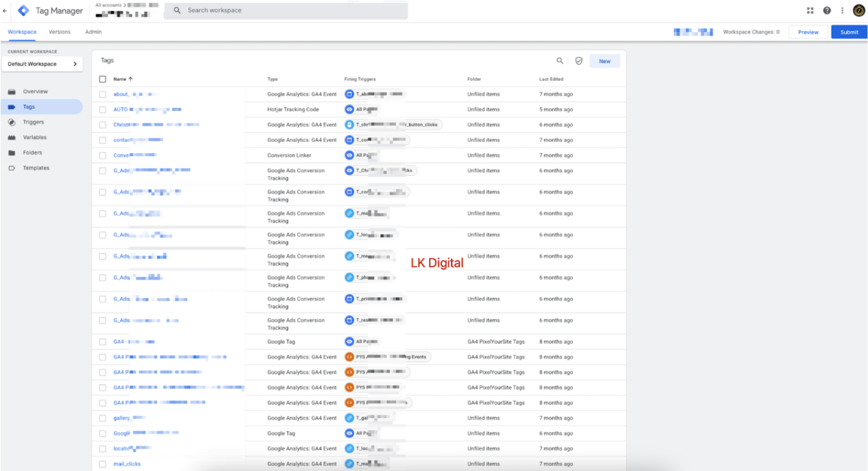
Task: Click the shield icon next to New
Action: pyautogui.click(x=579, y=61)
